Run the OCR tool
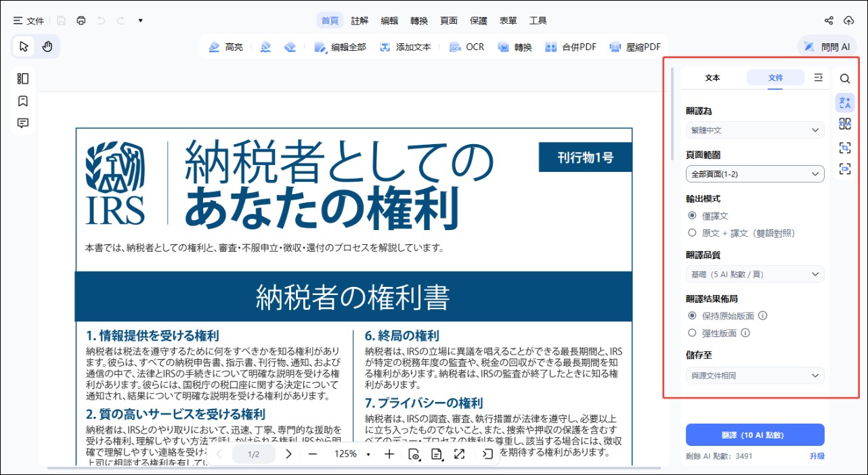This screenshot has width=868, height=475. [467, 47]
